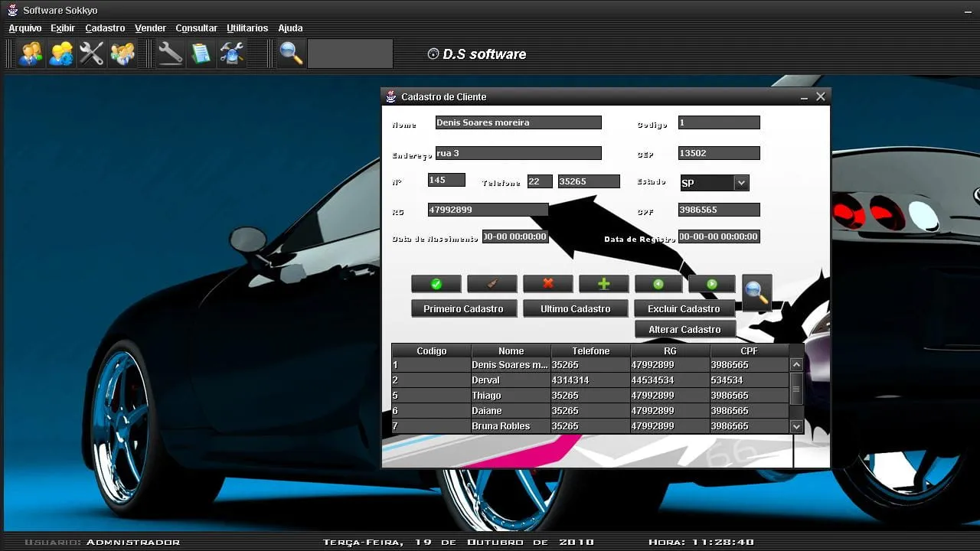Image resolution: width=980 pixels, height=551 pixels.
Task: Open the crossed wrench and screwdriver toolbar icon
Action: pyautogui.click(x=92, y=54)
